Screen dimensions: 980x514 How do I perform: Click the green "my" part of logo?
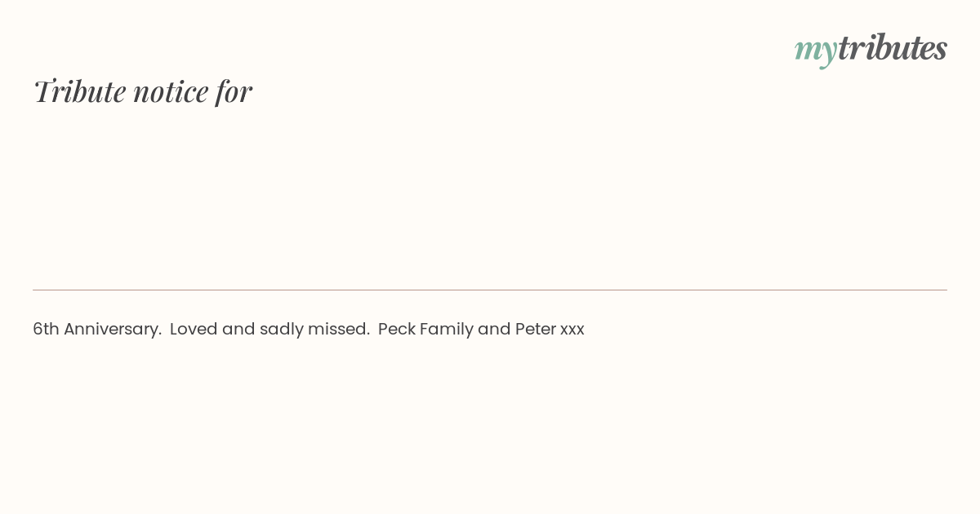(816, 51)
